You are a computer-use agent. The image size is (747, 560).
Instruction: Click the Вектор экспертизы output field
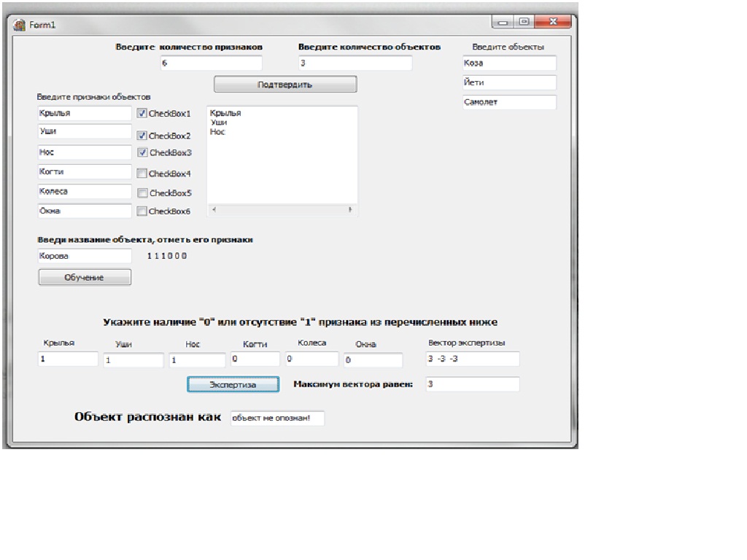[x=472, y=359]
